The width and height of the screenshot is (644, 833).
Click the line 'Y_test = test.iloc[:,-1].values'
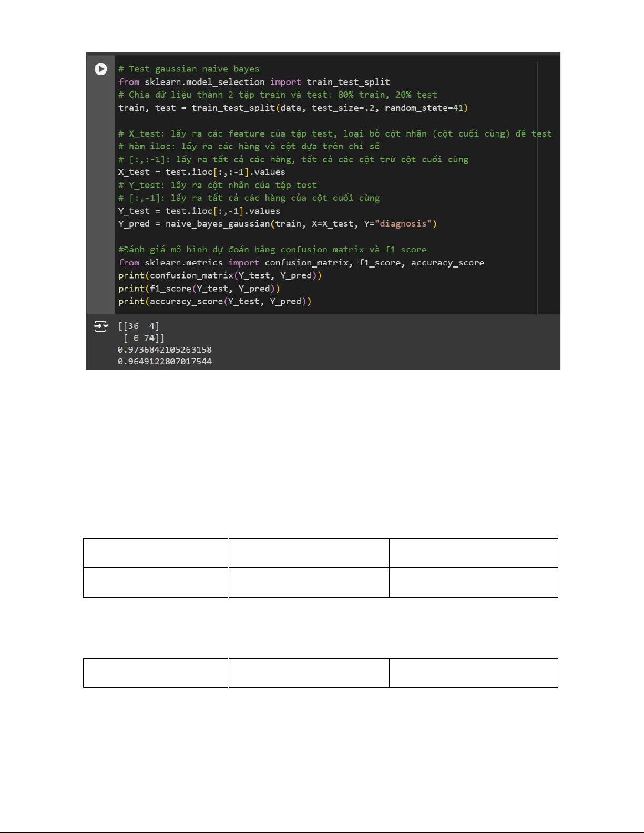199,211
